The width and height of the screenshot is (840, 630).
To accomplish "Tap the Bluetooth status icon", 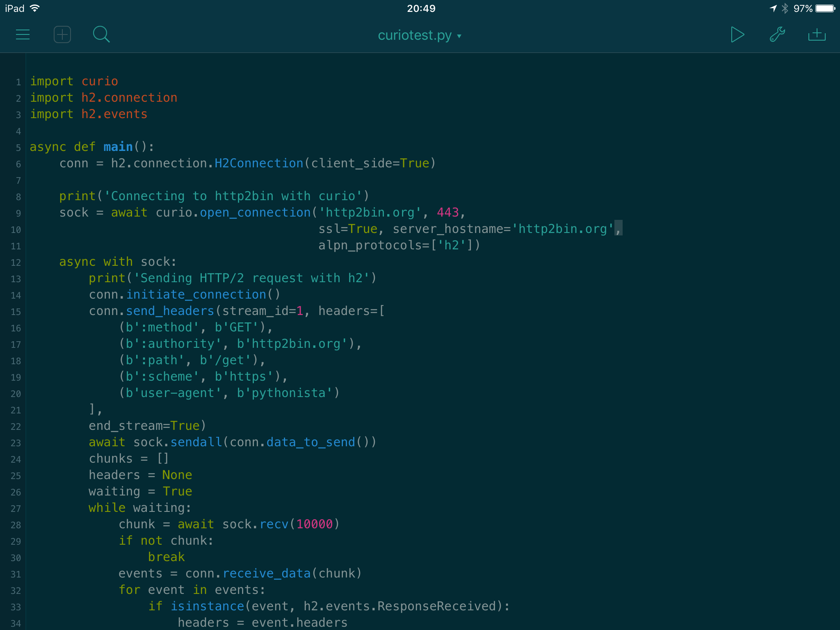I will click(x=785, y=8).
